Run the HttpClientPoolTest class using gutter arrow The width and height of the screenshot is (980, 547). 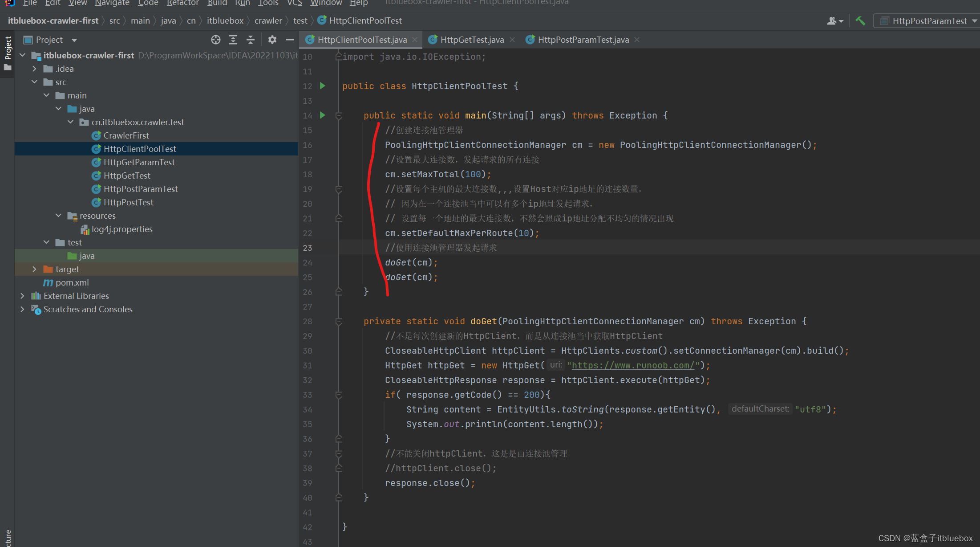(x=323, y=86)
